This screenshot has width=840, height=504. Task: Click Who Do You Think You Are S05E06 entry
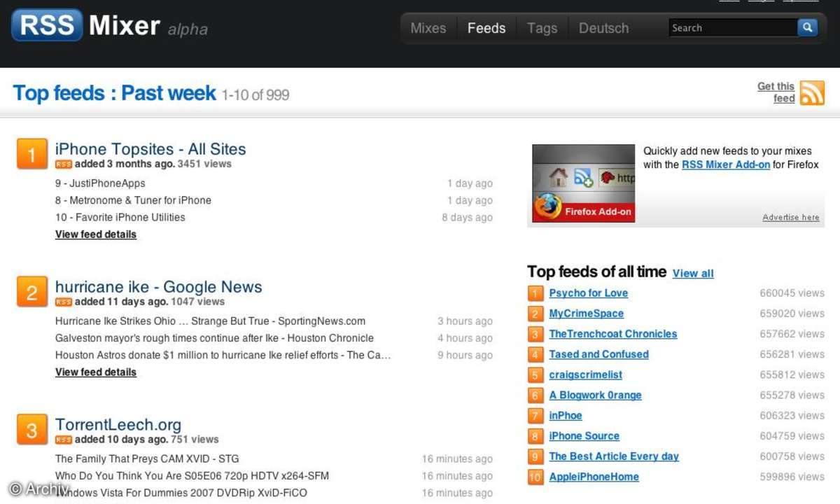[x=192, y=476]
